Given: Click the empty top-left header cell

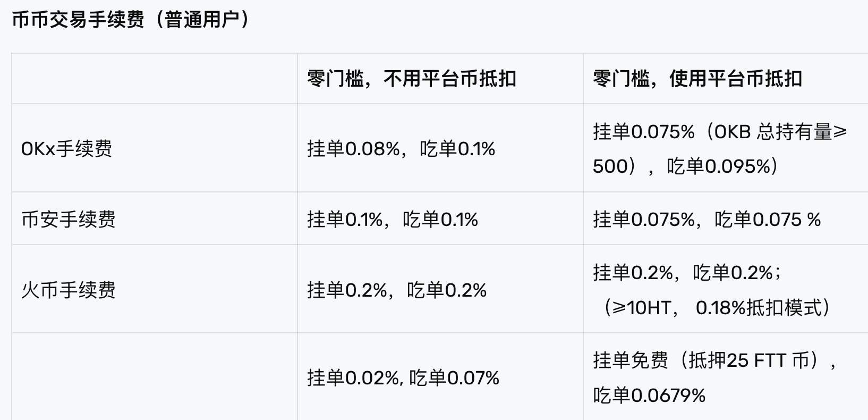Looking at the screenshot, I should tap(154, 79).
